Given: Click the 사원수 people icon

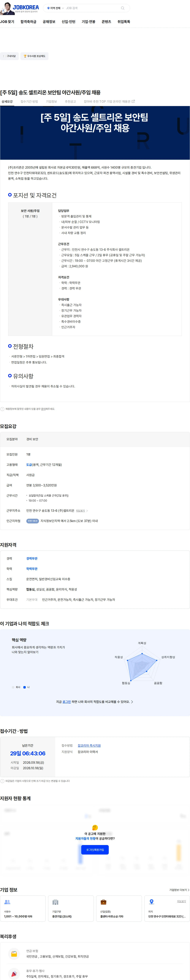Looking at the screenshot, I should 7,902.
